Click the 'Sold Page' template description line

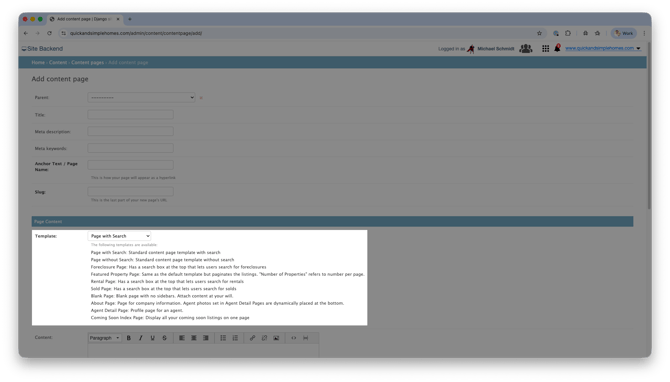(163, 289)
